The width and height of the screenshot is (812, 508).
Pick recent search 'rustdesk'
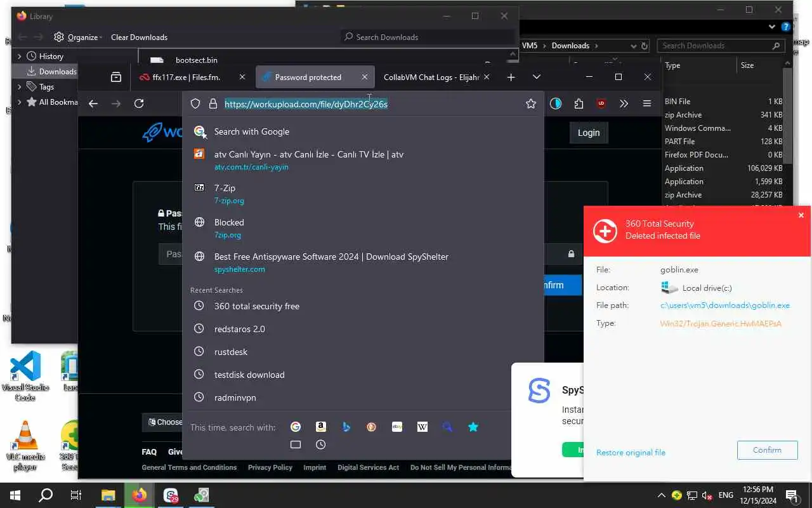tap(363, 352)
